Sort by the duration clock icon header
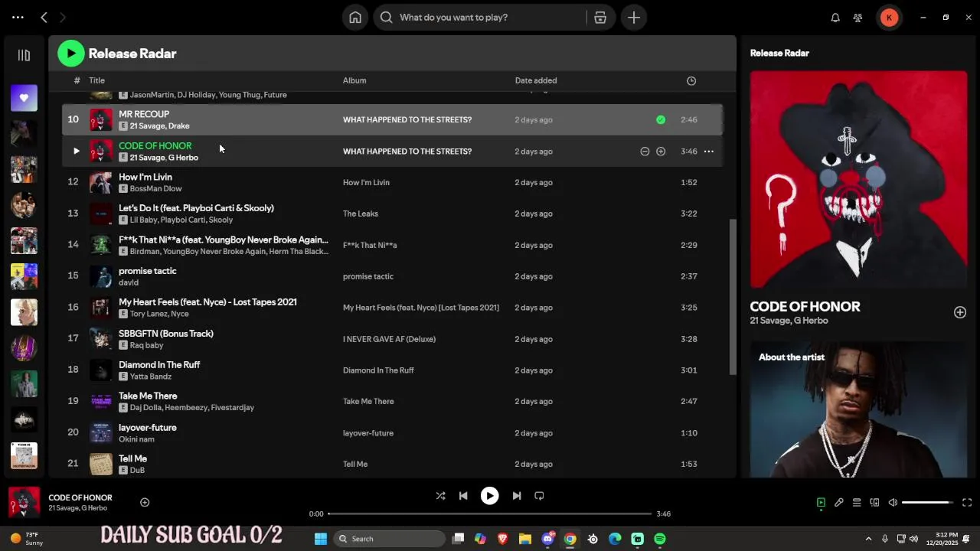Screen dimensions: 980x551 (x=691, y=80)
